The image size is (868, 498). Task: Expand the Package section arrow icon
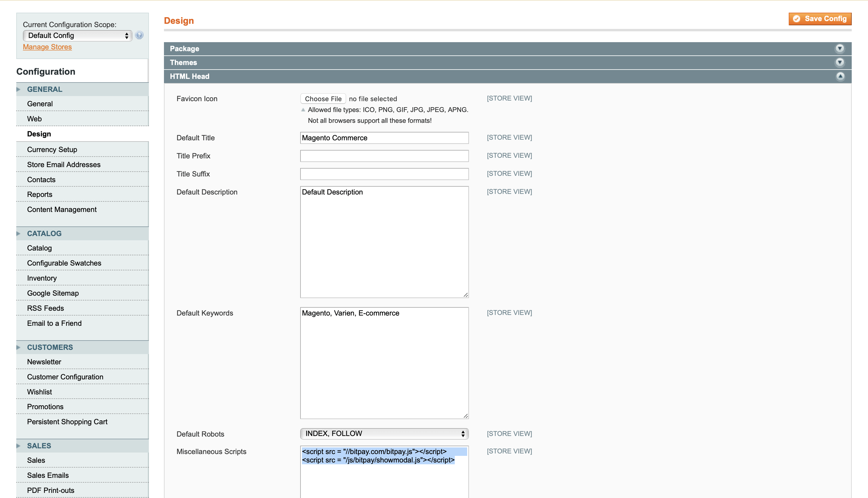(840, 48)
